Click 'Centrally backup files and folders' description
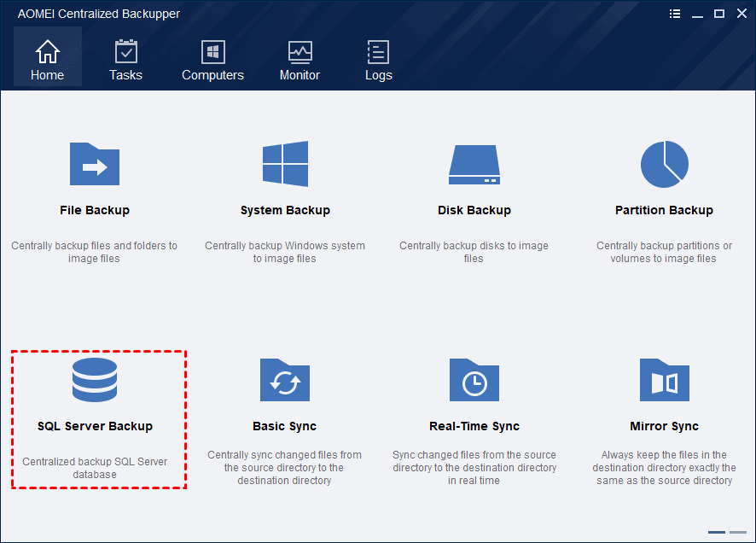The height and width of the screenshot is (543, 756). pyautogui.click(x=94, y=252)
